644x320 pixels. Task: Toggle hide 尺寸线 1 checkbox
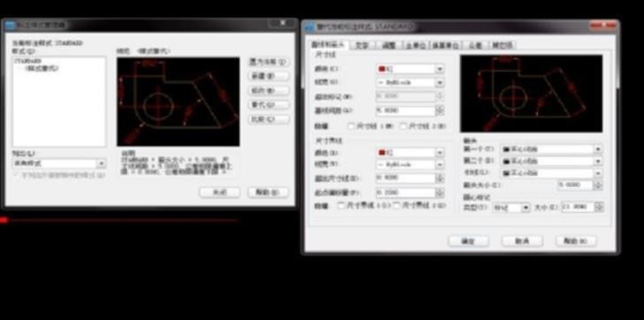point(351,126)
